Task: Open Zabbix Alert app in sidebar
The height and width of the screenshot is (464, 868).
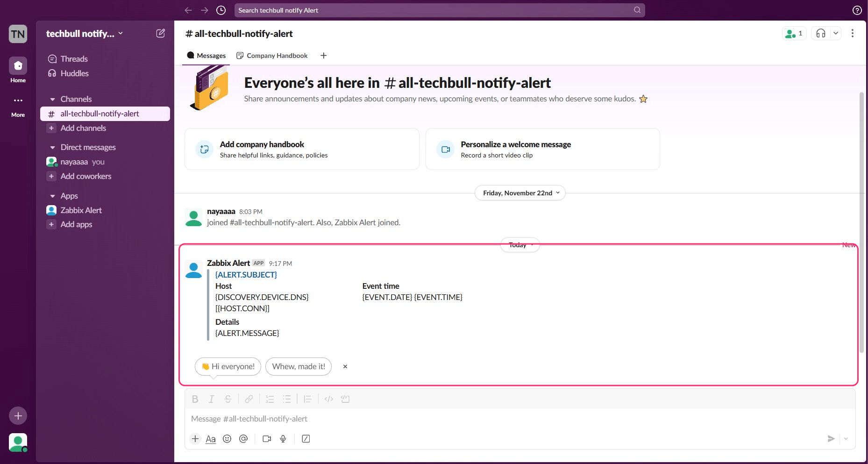Action: coord(81,210)
